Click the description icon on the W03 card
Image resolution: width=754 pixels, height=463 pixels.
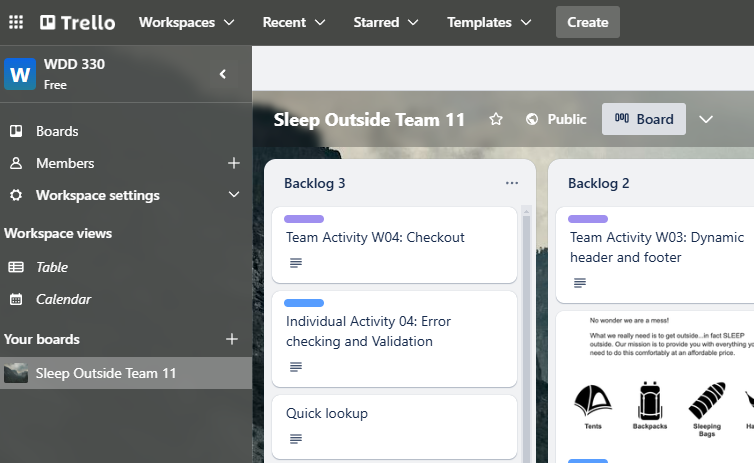(x=580, y=283)
